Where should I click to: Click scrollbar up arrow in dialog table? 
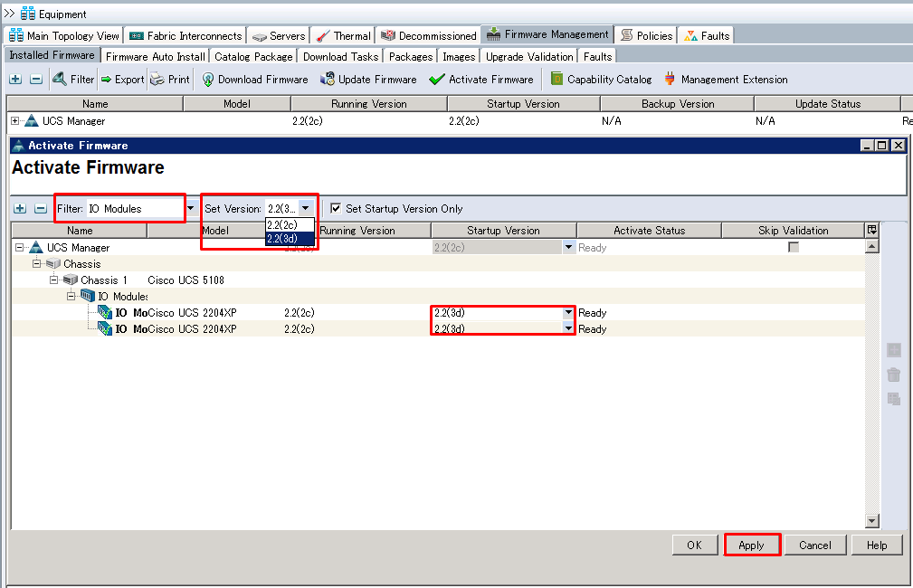(x=871, y=246)
